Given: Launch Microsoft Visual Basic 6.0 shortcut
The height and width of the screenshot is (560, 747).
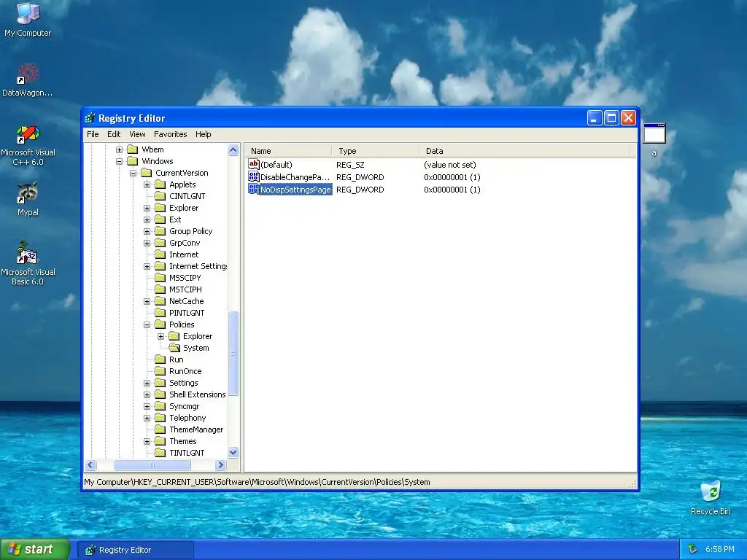Looking at the screenshot, I should click(28, 263).
